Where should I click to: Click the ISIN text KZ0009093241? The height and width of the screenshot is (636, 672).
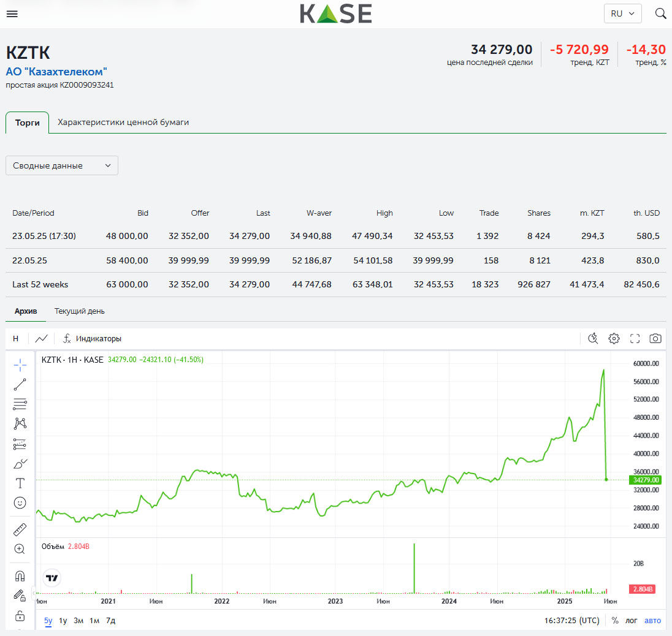click(x=87, y=85)
